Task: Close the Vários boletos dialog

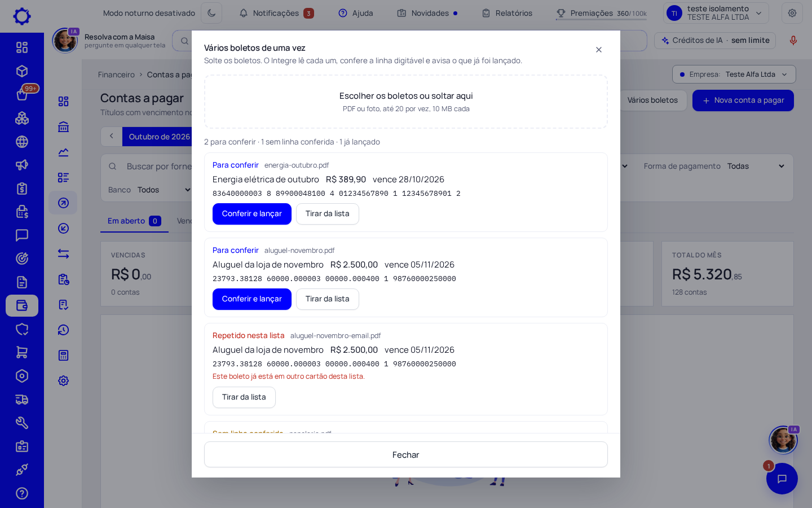Action: pos(599,50)
